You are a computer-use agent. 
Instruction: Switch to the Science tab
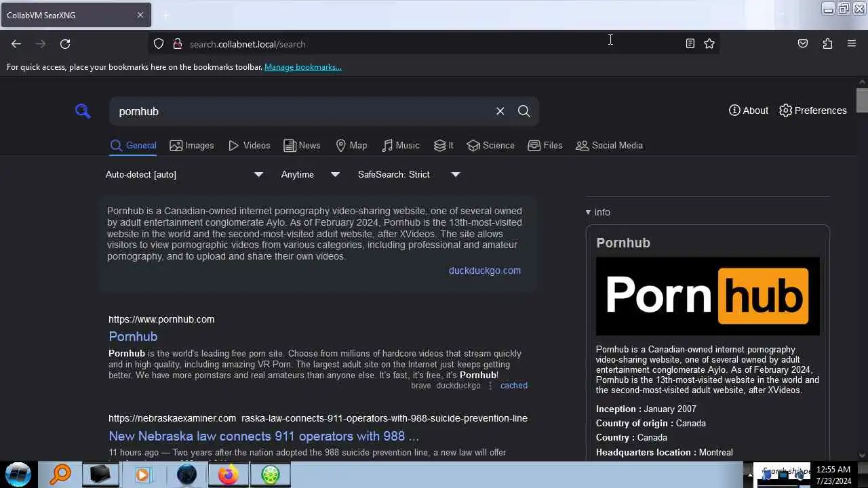coord(491,145)
